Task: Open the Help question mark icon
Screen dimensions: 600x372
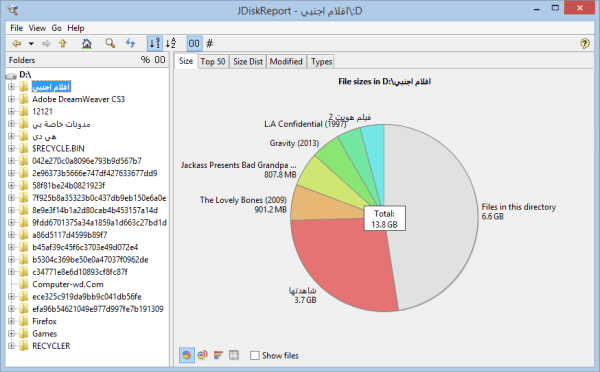Action: 585,44
